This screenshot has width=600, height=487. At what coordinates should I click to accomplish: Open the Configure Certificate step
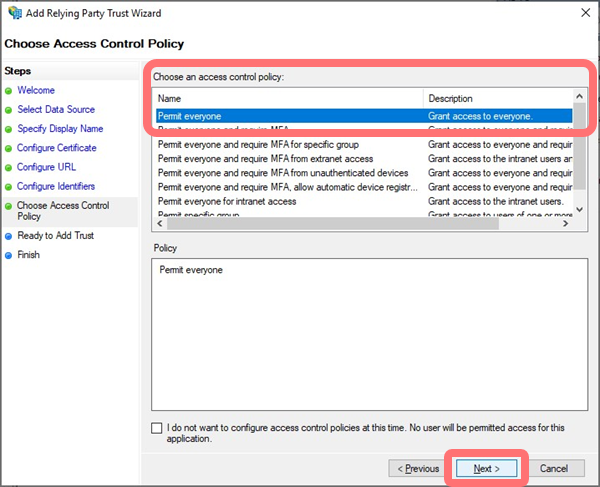(x=57, y=148)
